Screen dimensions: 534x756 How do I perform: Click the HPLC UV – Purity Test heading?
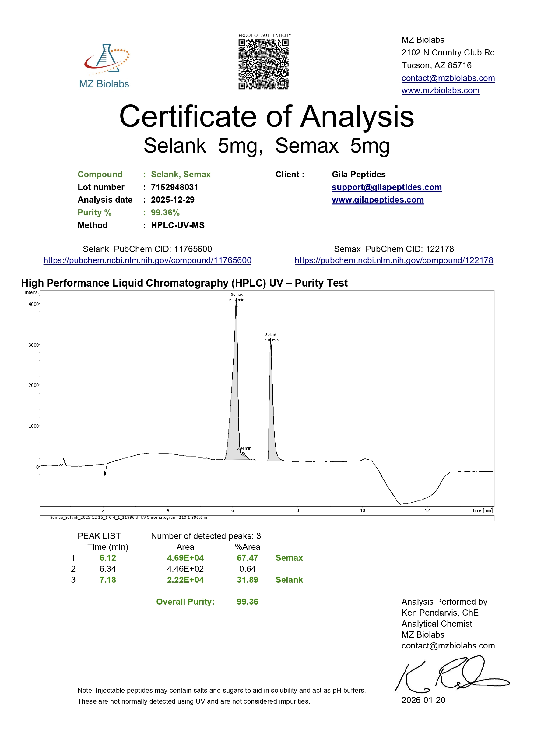point(184,283)
